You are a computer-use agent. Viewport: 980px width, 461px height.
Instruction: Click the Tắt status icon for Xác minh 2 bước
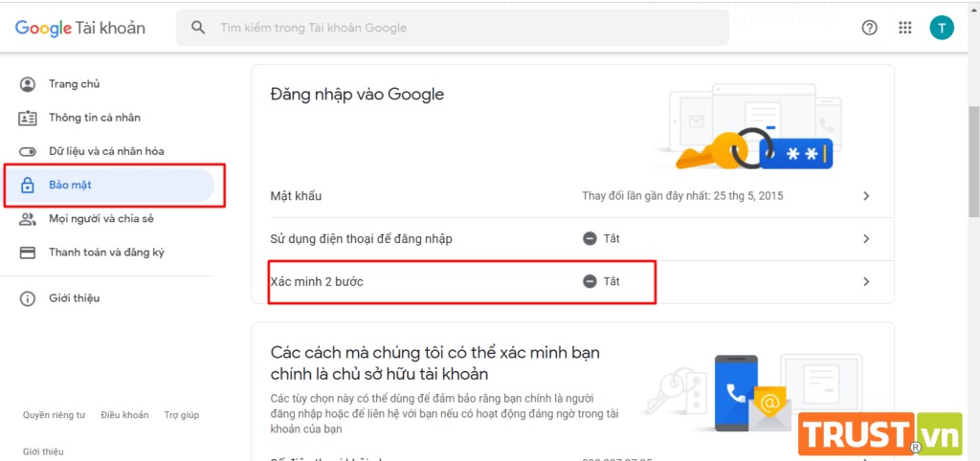[x=590, y=282]
